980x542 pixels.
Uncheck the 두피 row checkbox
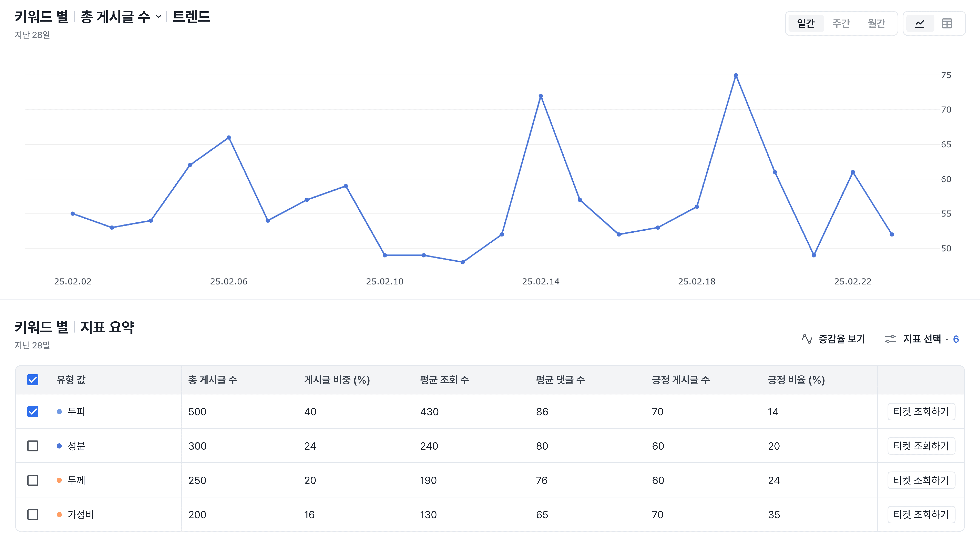[x=33, y=412]
